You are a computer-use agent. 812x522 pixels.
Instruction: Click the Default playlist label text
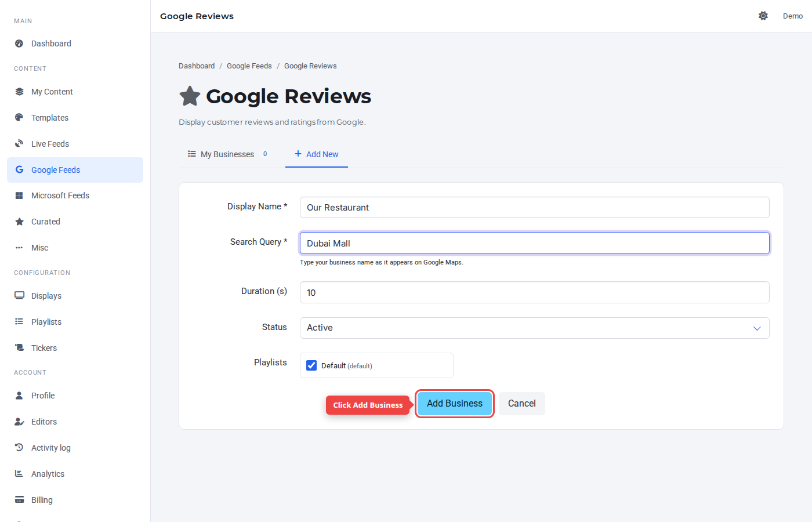(347, 366)
